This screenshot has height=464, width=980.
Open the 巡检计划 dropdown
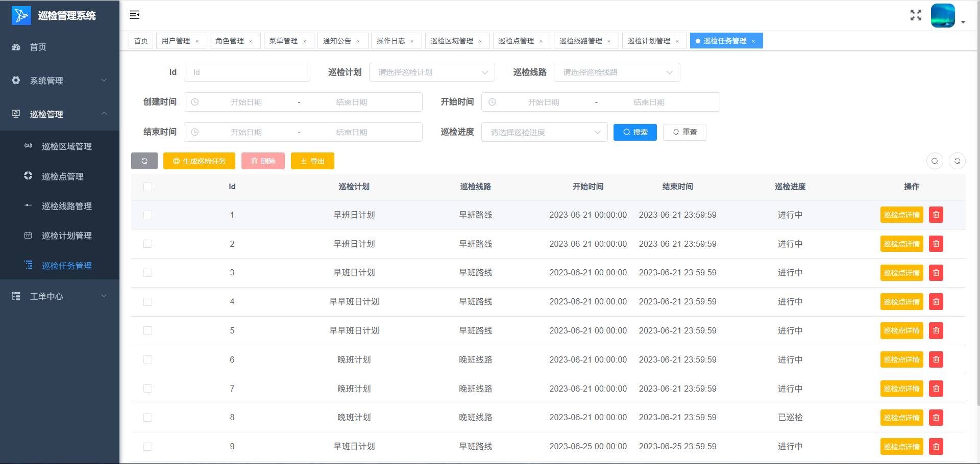click(x=432, y=72)
